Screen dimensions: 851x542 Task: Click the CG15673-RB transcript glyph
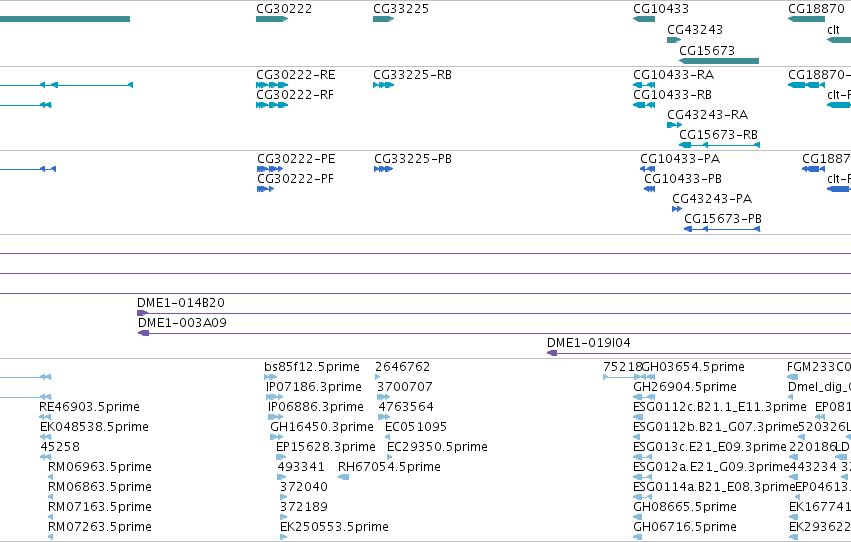720,145
